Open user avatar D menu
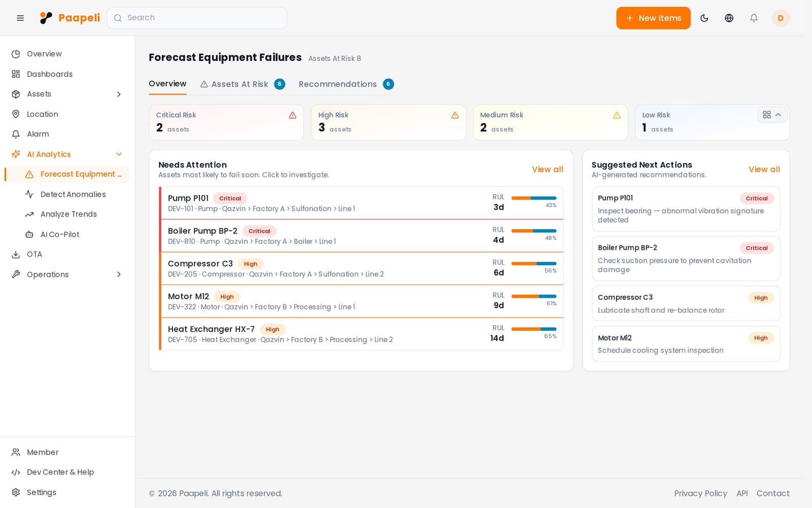812x508 pixels. pos(781,18)
